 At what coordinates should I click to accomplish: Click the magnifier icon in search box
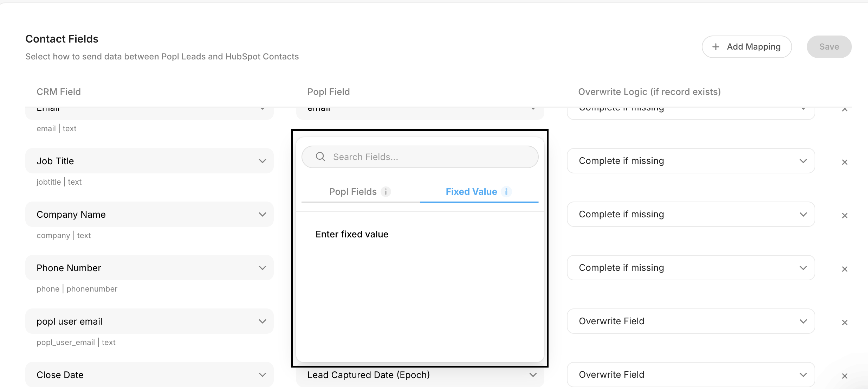coord(320,157)
